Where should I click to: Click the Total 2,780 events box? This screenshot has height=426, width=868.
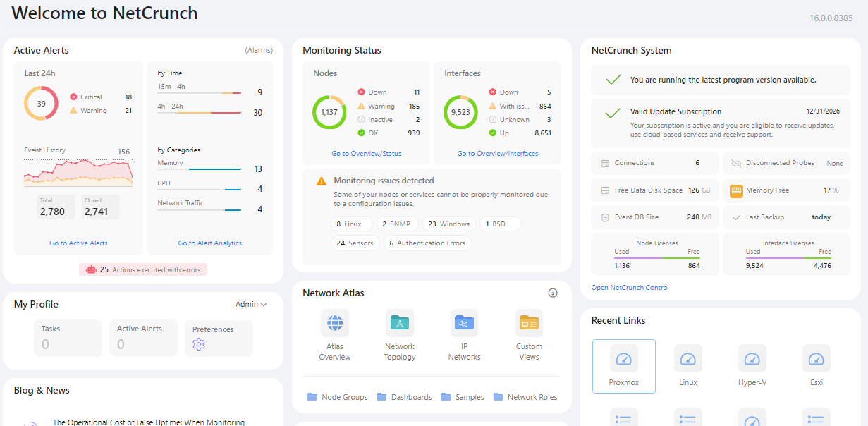pos(57,207)
